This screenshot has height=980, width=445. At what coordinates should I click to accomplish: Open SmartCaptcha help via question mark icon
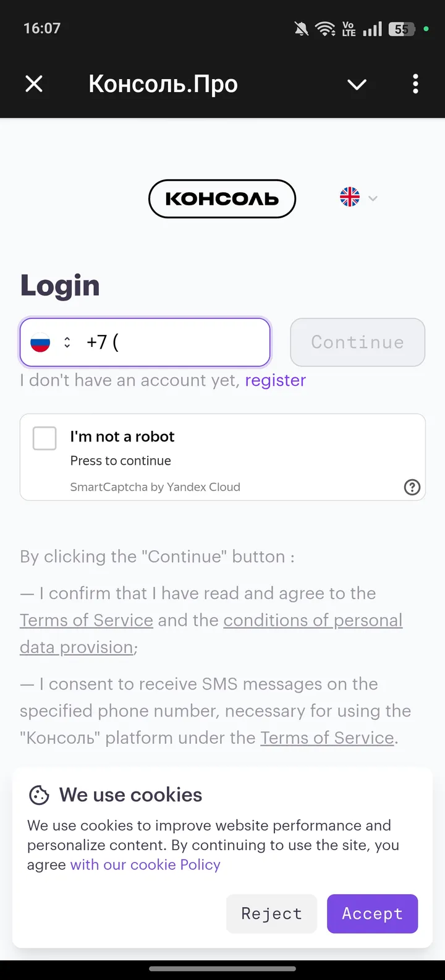click(x=412, y=487)
